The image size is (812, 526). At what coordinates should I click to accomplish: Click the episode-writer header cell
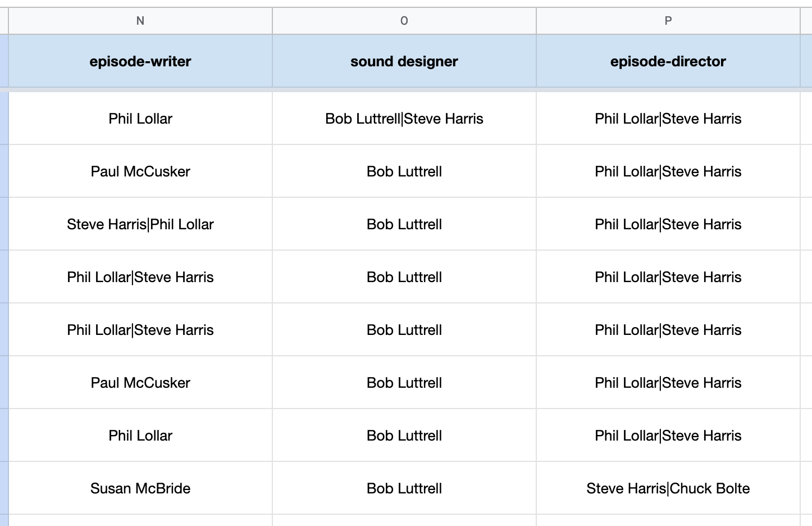point(140,61)
